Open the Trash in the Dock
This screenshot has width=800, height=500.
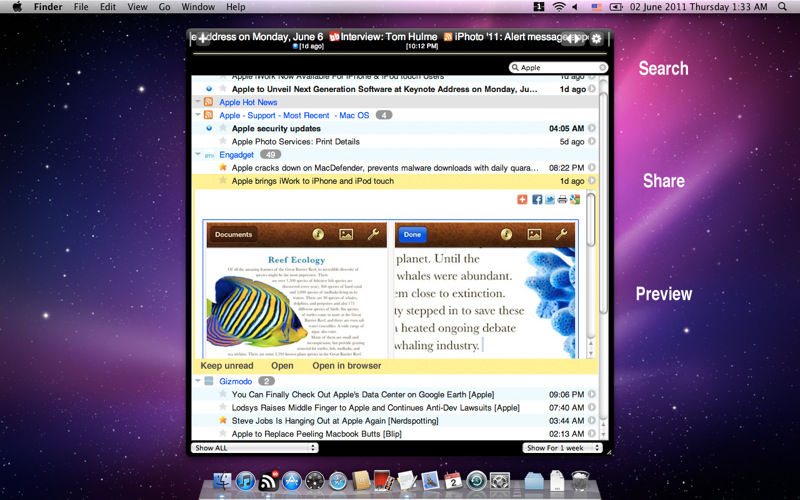(580, 481)
